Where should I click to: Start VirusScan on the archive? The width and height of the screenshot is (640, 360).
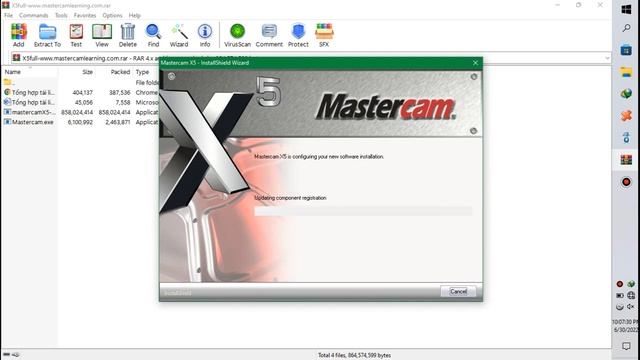(237, 35)
